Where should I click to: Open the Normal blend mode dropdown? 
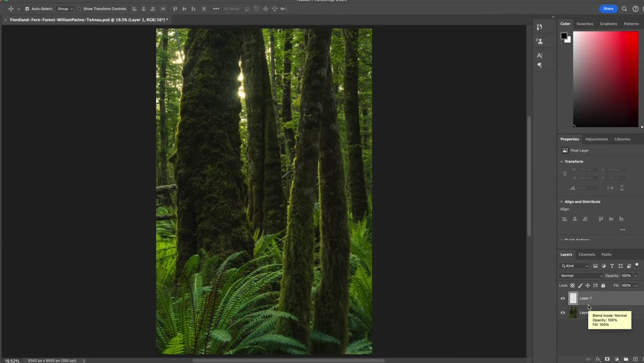coord(582,276)
